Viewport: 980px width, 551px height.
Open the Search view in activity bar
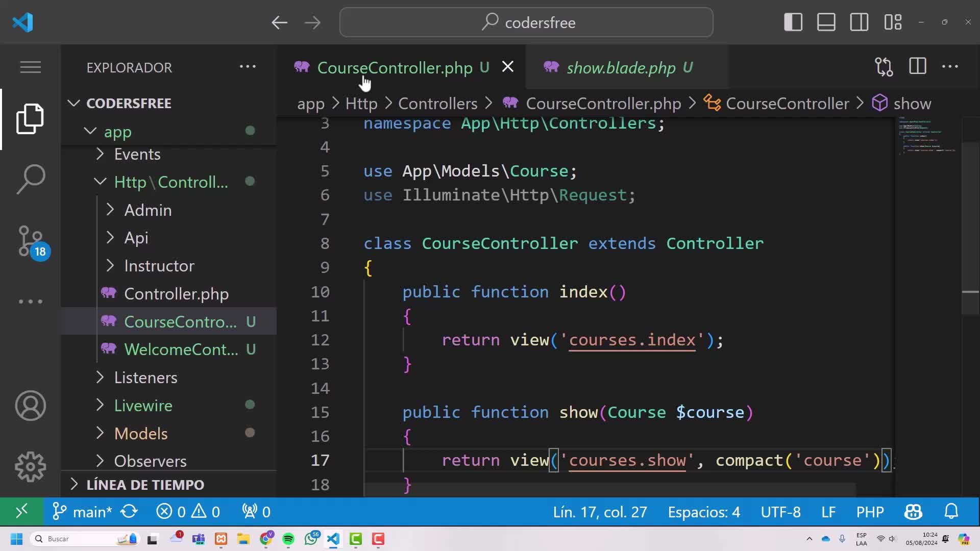pos(31,179)
